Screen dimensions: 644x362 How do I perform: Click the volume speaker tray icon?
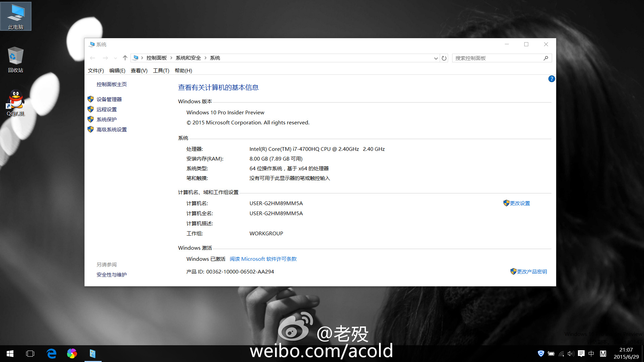571,354
